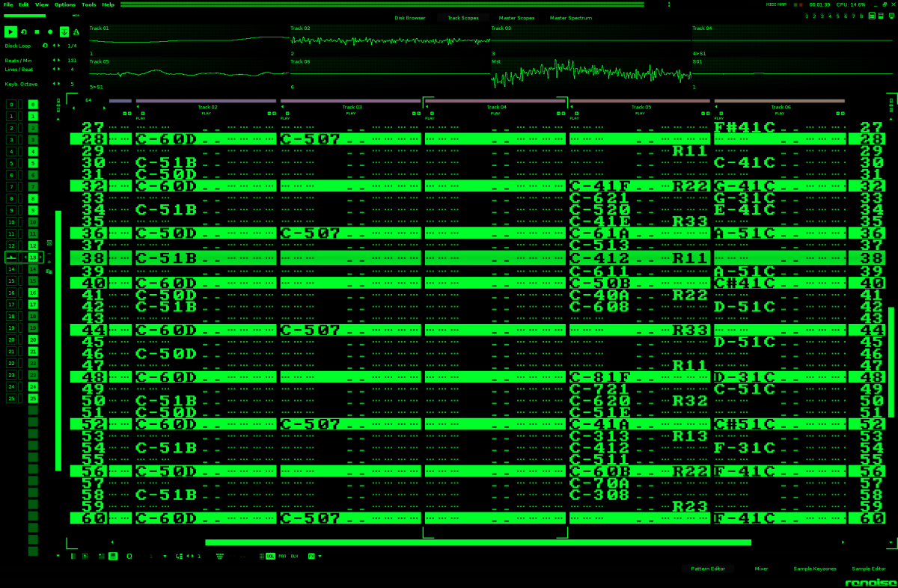This screenshot has width=898, height=588.
Task: Toggle pattern follow arrow button
Action: click(x=64, y=31)
